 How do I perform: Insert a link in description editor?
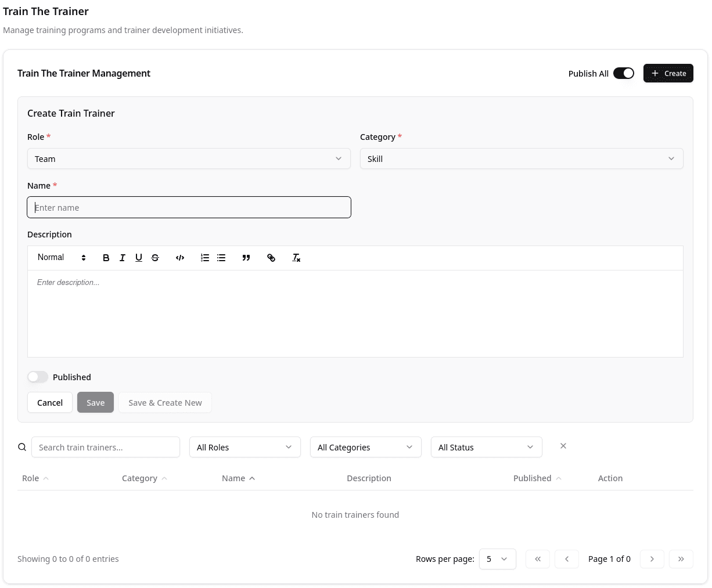point(271,258)
